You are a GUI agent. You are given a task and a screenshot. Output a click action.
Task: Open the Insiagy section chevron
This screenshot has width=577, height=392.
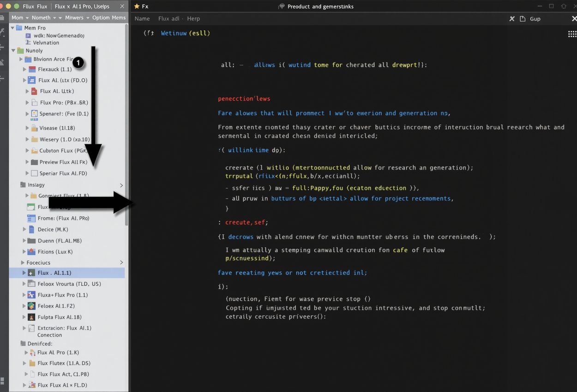[121, 185]
